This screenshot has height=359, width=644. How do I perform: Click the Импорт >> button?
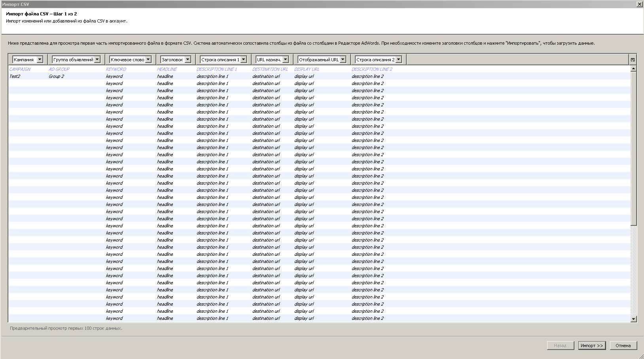pyautogui.click(x=592, y=346)
